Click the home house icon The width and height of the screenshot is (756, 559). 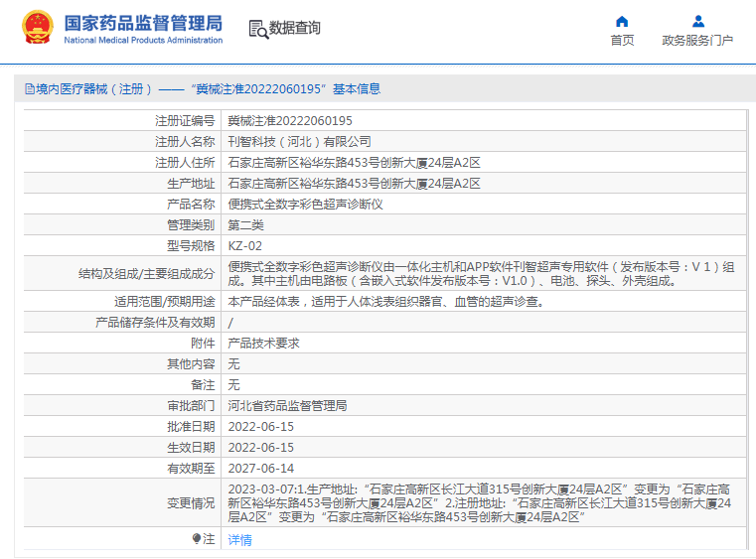(622, 21)
